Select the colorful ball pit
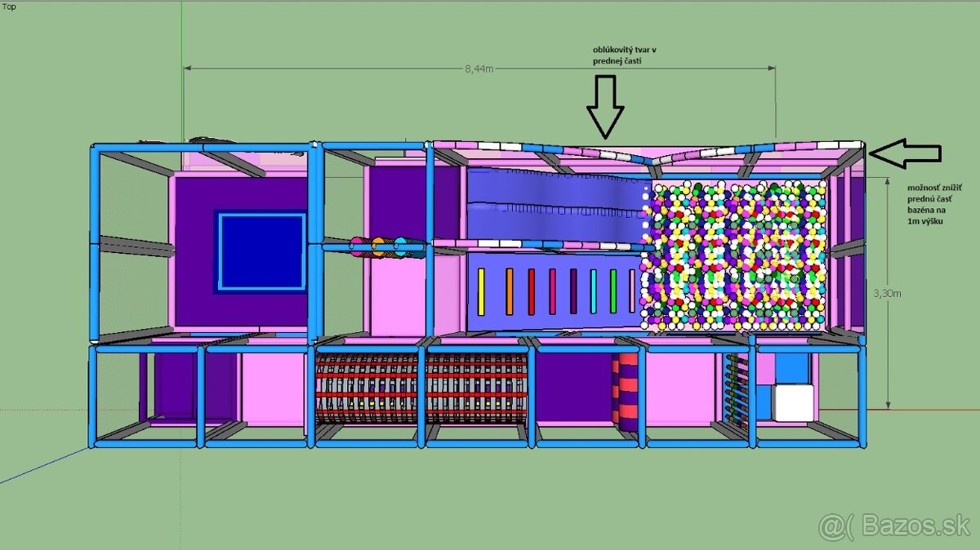Screen dimensions: 980x550 point(735,255)
